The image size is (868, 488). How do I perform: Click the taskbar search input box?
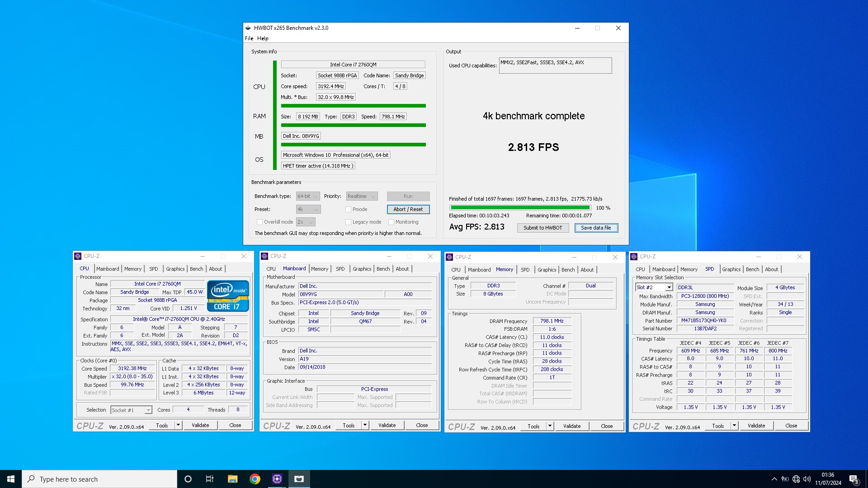click(99, 479)
